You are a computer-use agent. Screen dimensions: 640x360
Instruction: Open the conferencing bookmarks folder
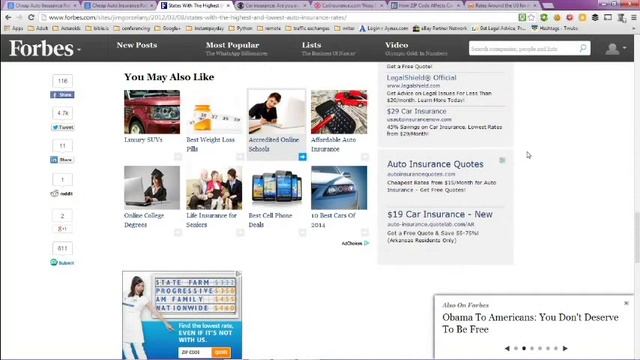[x=132, y=28]
